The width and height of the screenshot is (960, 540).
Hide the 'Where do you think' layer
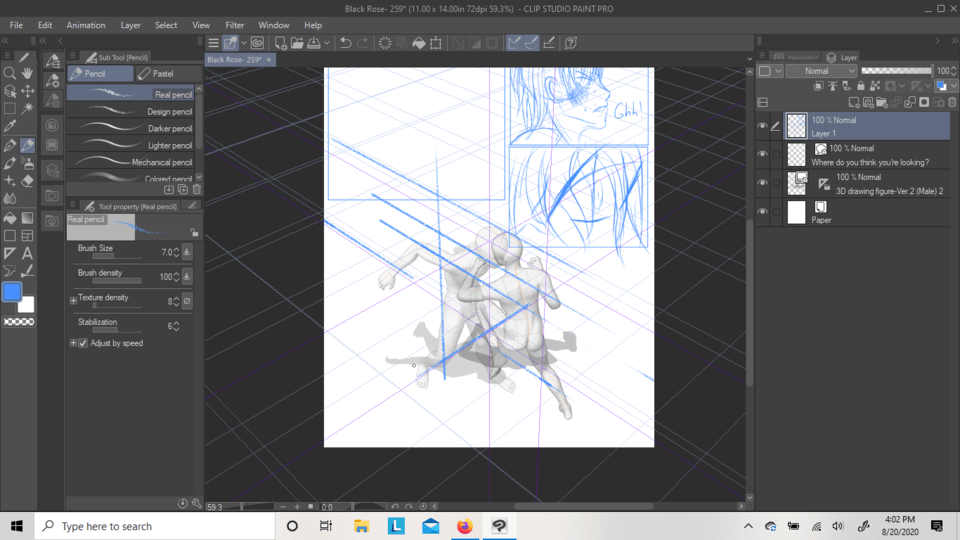coord(762,154)
